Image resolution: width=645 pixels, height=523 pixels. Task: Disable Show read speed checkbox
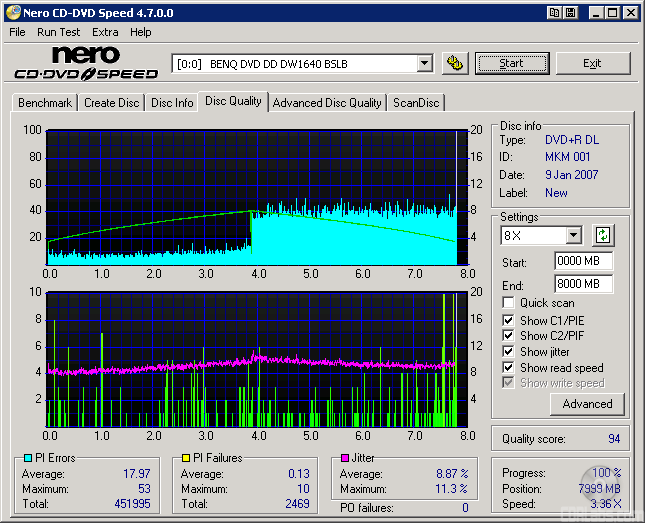[x=509, y=368]
